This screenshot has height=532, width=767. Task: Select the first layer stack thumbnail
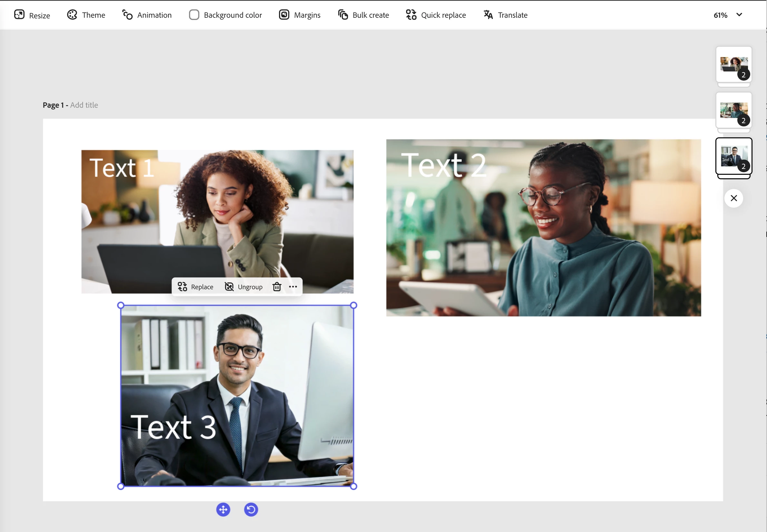click(733, 64)
